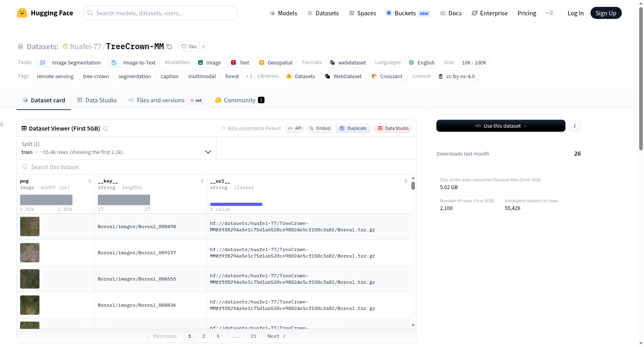Focus the main search models field
This screenshot has height=347, width=644.
pos(160,13)
